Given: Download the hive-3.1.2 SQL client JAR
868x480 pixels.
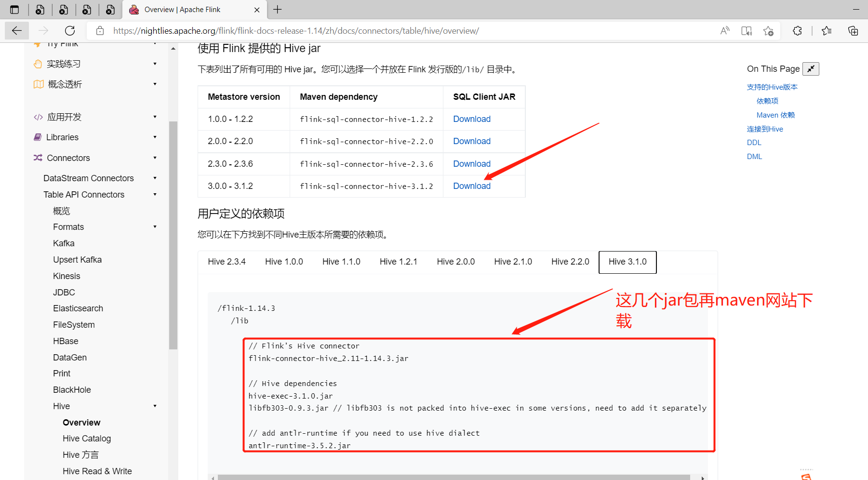Looking at the screenshot, I should click(472, 186).
